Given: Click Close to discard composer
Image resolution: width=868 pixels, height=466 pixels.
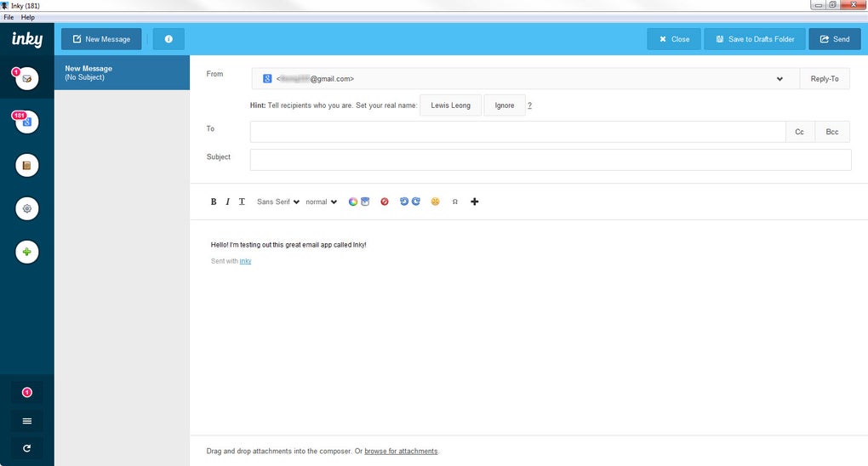Looking at the screenshot, I should (674, 39).
